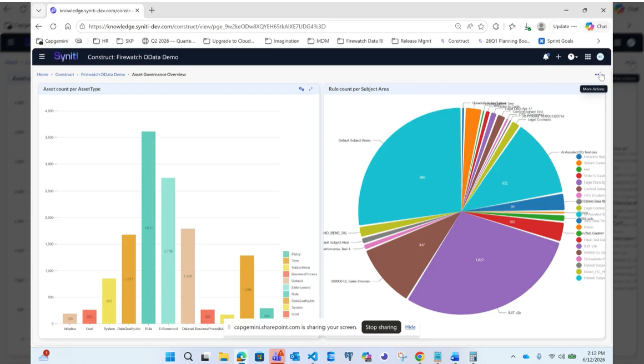Image resolution: width=644 pixels, height=364 pixels.
Task: Open SKP bookmarks folder
Action: point(125,41)
